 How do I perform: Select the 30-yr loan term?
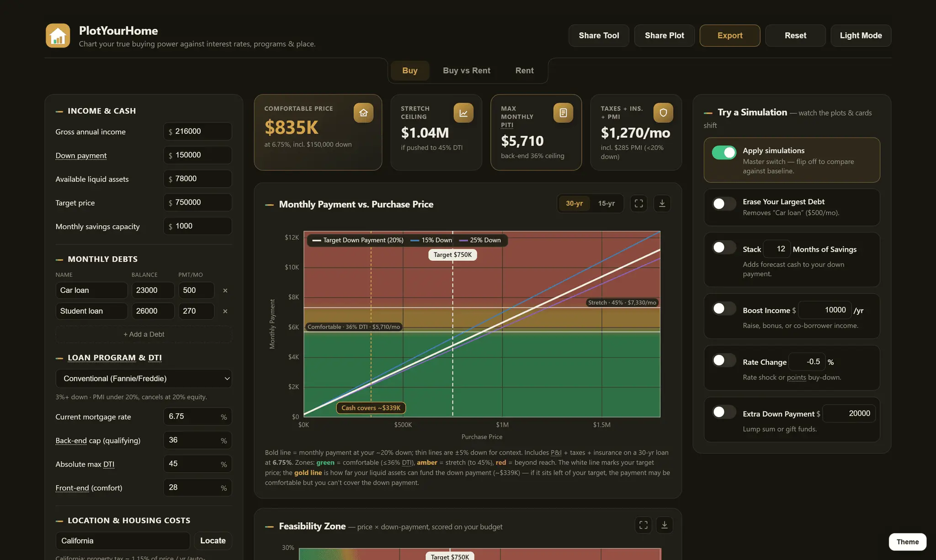coord(574,203)
